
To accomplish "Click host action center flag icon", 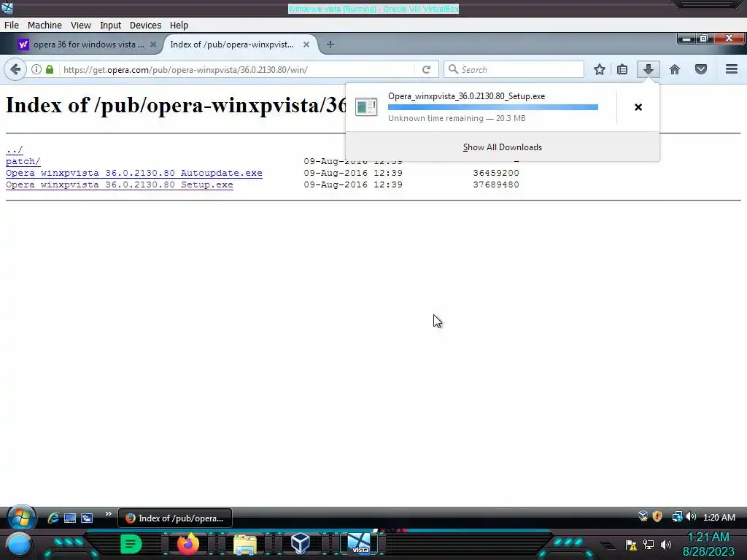I will pyautogui.click(x=631, y=545).
